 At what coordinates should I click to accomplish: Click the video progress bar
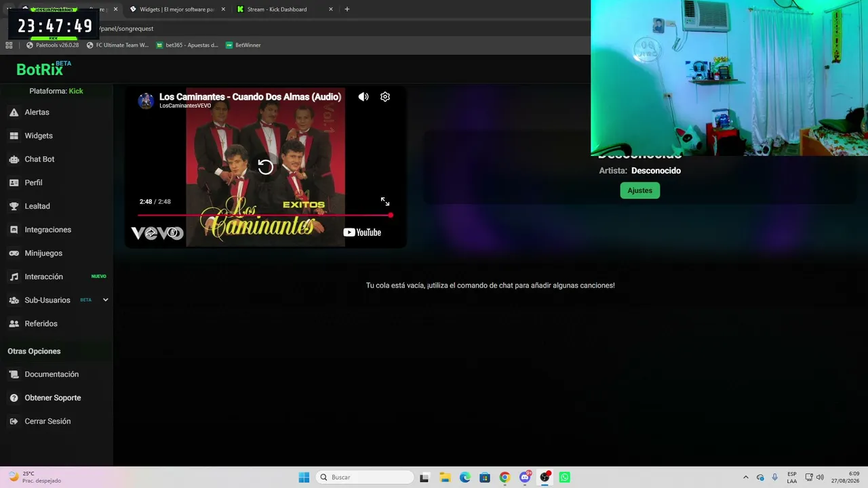coord(264,216)
